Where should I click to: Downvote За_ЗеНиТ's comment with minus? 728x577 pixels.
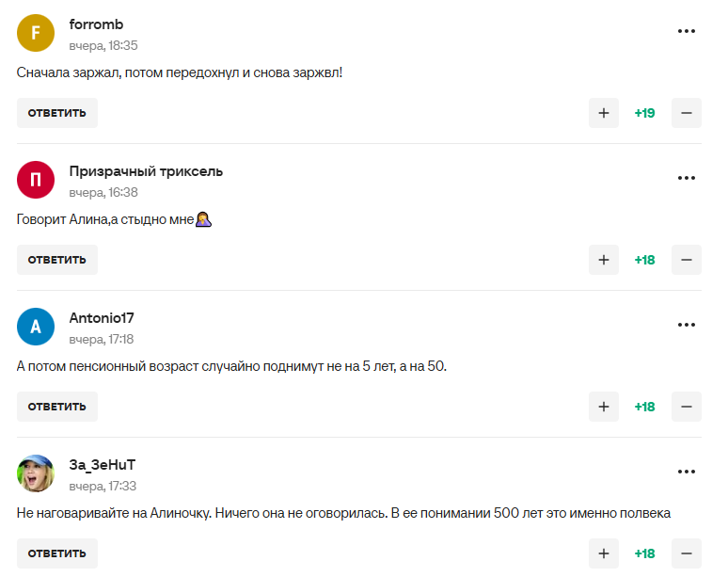click(687, 553)
